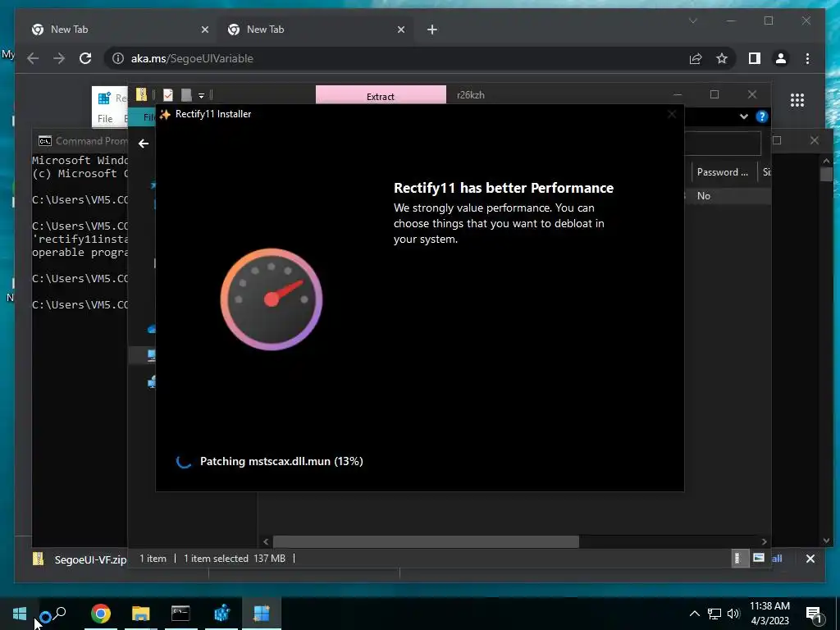Screen dimensions: 840x630
Task: Go back in File Explorer
Action: (x=143, y=144)
